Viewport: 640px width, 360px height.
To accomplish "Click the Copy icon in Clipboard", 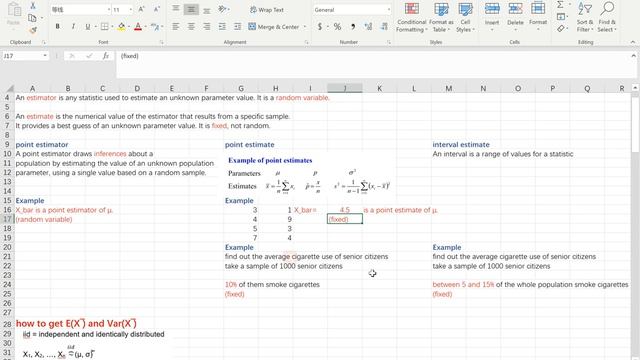I will 32,18.
